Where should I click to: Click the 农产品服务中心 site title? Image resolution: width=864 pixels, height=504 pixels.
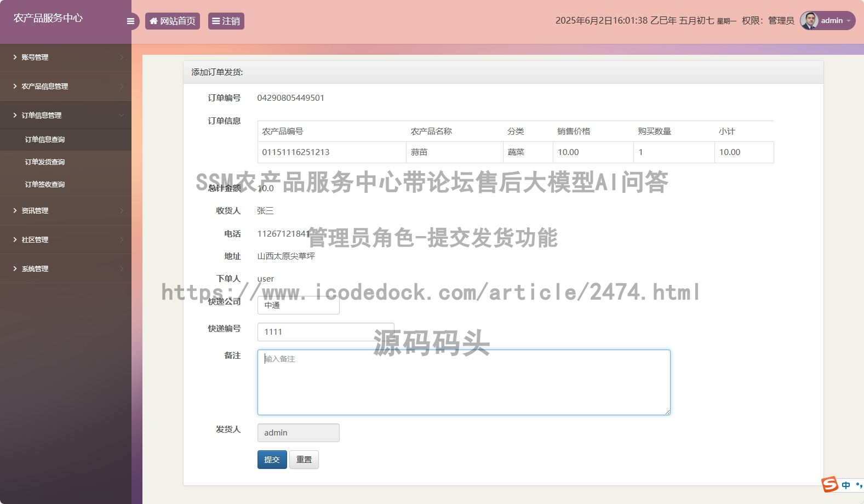click(x=48, y=18)
